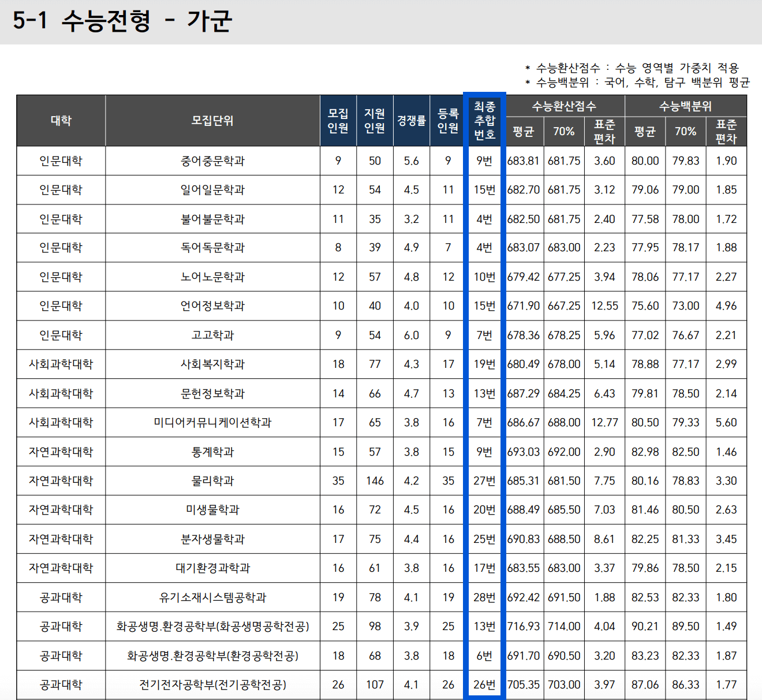
Task: Select the 수능백분위 header cell
Action: [x=685, y=106]
